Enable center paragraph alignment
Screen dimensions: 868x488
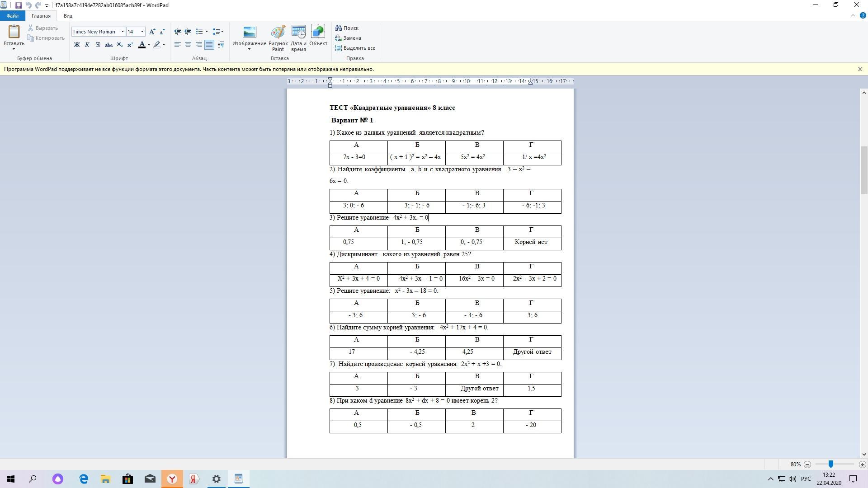coord(188,45)
